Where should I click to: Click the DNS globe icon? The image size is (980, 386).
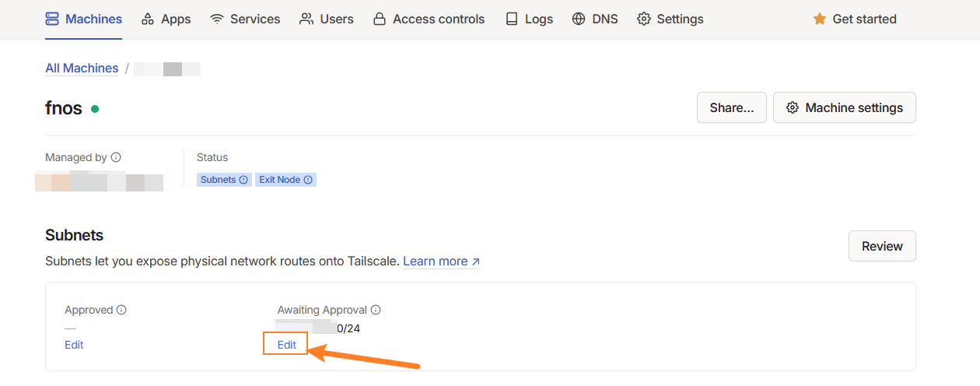click(x=579, y=19)
